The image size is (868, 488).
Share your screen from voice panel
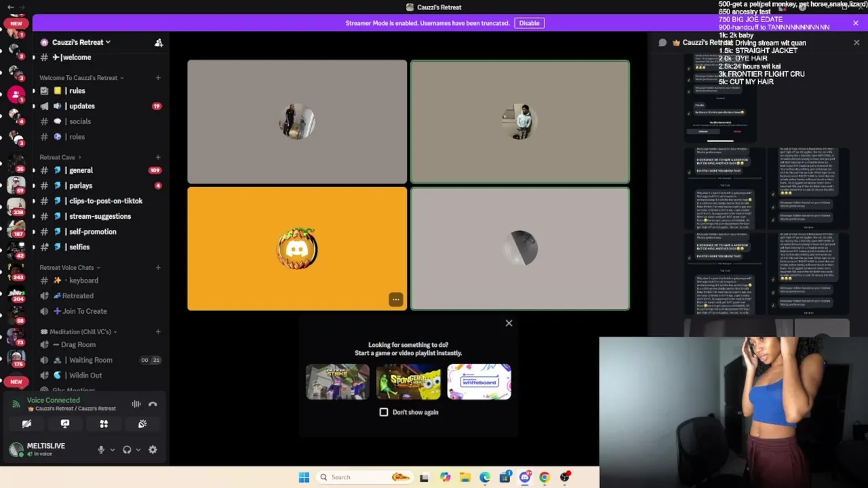point(65,424)
